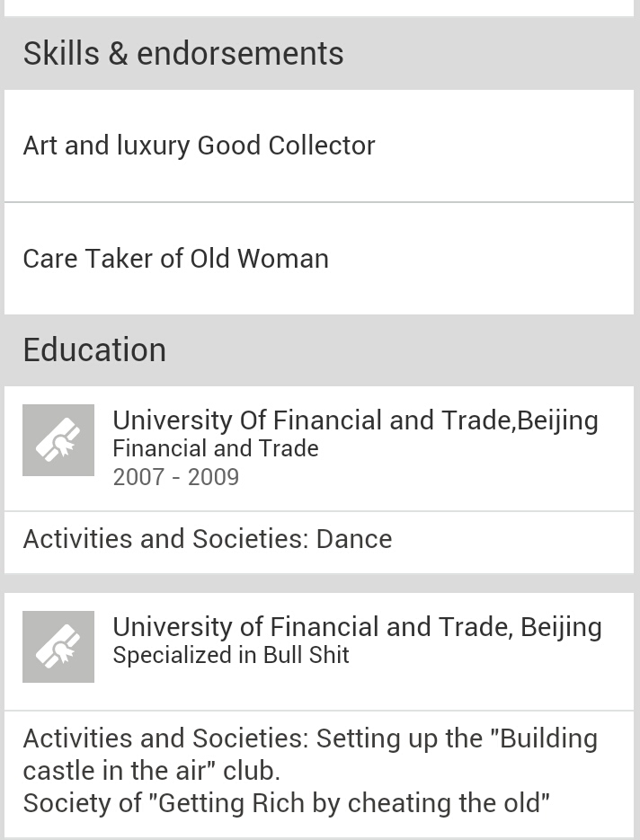This screenshot has height=840, width=640.
Task: Tap the diploma icon beside the 2007 - 2009 education entry
Action: pos(58,440)
